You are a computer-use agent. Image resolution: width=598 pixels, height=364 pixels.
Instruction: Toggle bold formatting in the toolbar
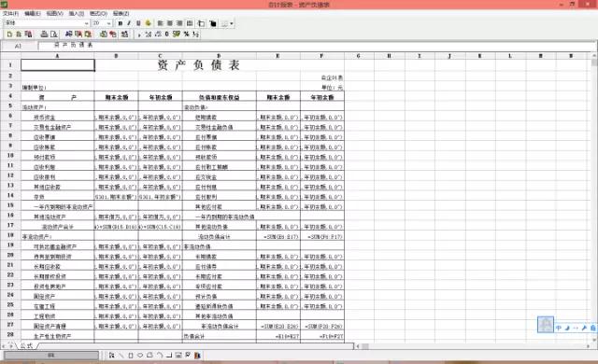121,23
